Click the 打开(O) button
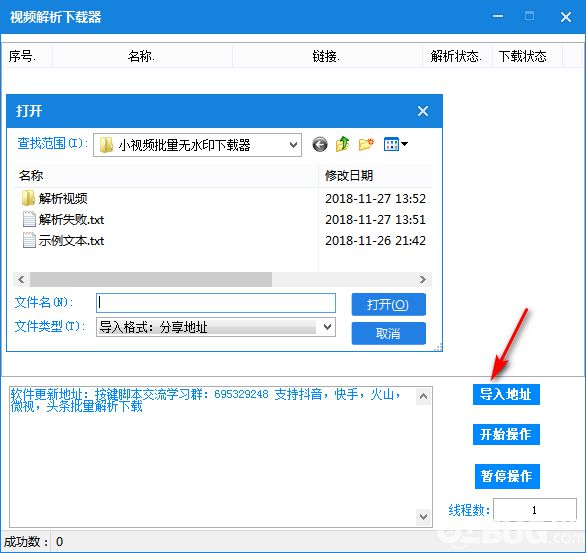 coord(388,305)
